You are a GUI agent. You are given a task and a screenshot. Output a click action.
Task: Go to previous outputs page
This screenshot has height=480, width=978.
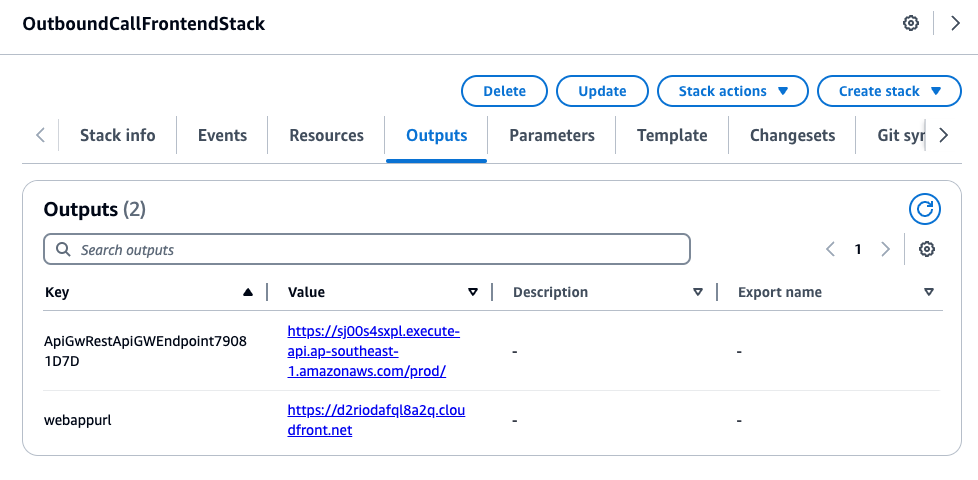[x=830, y=249]
